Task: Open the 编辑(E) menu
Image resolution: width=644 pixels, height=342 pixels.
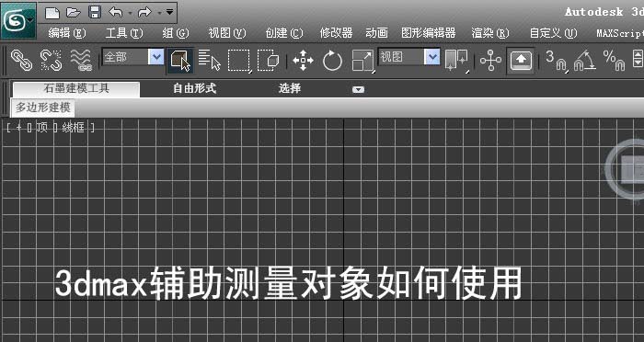Action: click(x=67, y=33)
